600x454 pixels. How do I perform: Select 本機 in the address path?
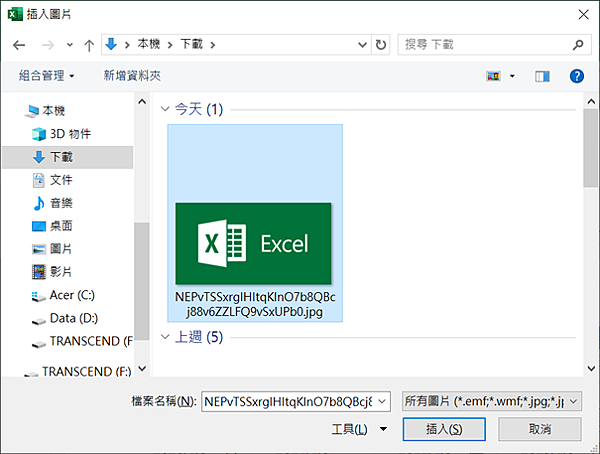(x=149, y=44)
